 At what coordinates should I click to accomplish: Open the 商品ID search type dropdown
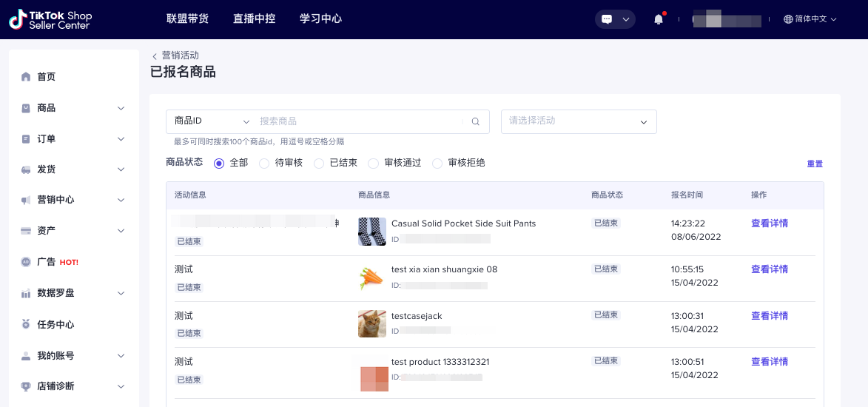pos(212,121)
